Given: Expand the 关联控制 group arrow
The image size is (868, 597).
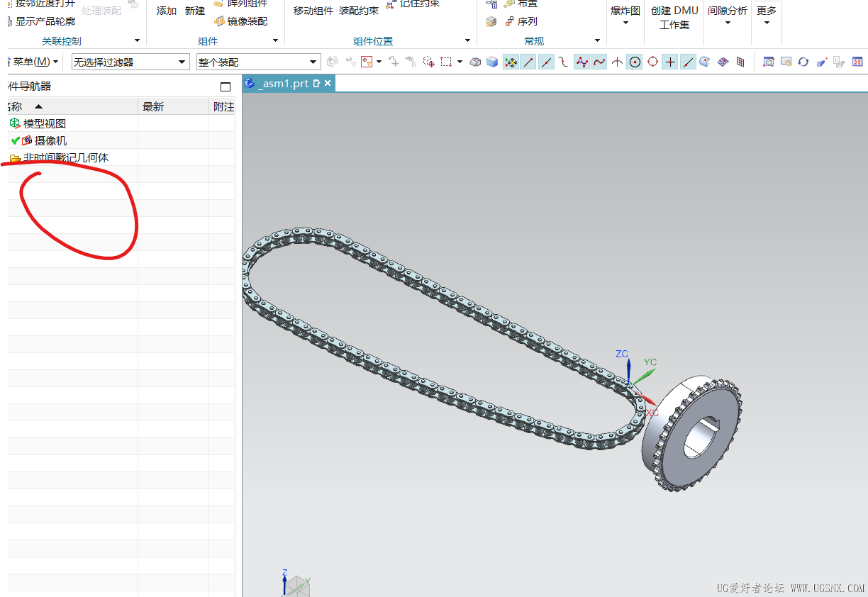Looking at the screenshot, I should 137,41.
